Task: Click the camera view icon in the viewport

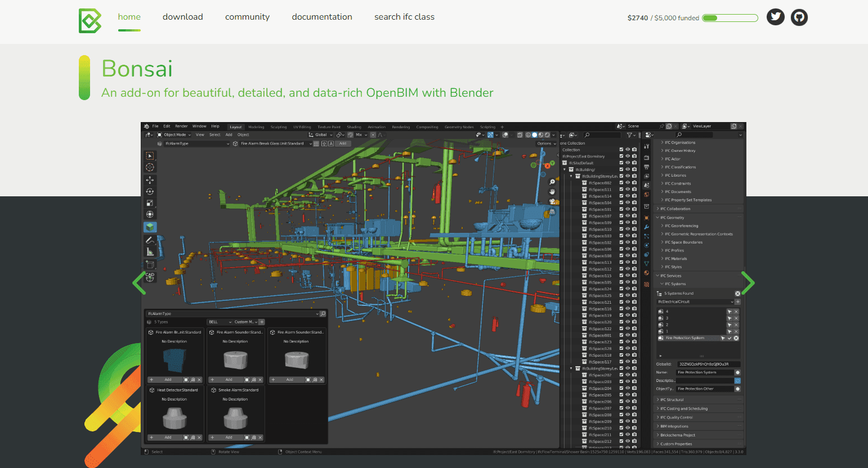Action: tap(552, 201)
